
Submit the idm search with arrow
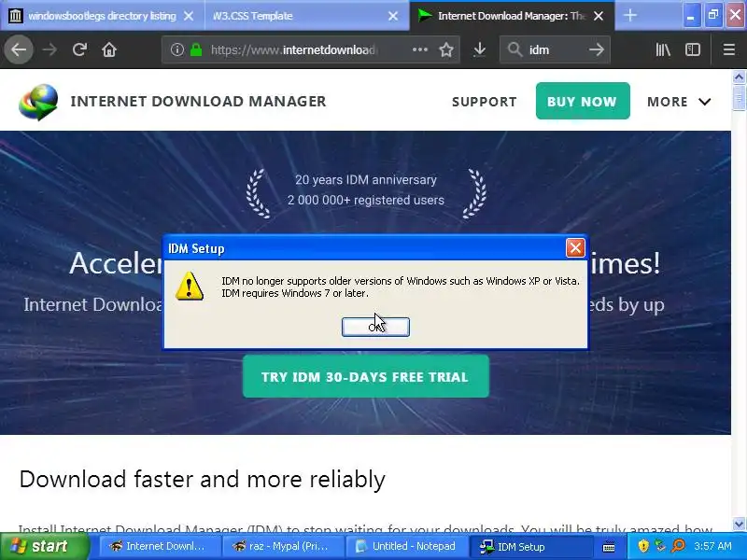point(597,49)
